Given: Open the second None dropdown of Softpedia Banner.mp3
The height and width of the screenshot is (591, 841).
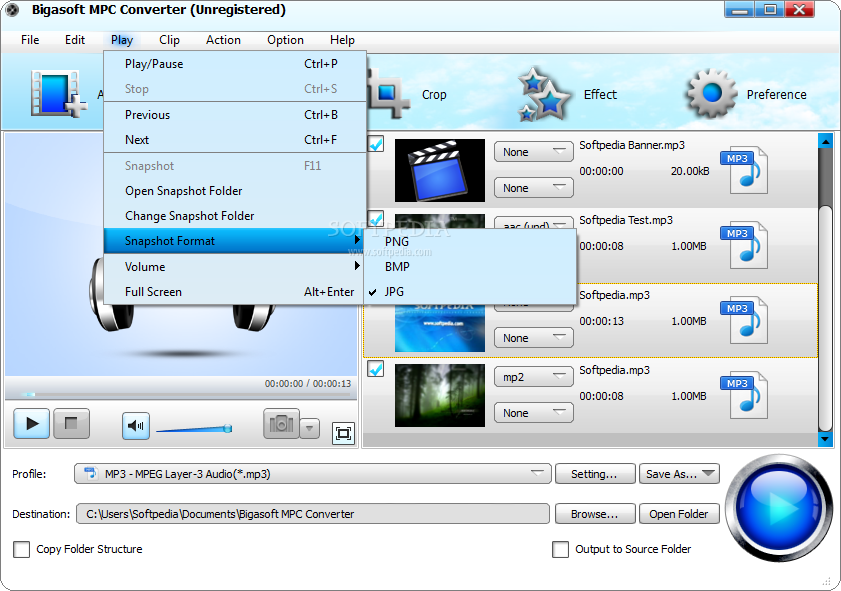Looking at the screenshot, I should [534, 188].
